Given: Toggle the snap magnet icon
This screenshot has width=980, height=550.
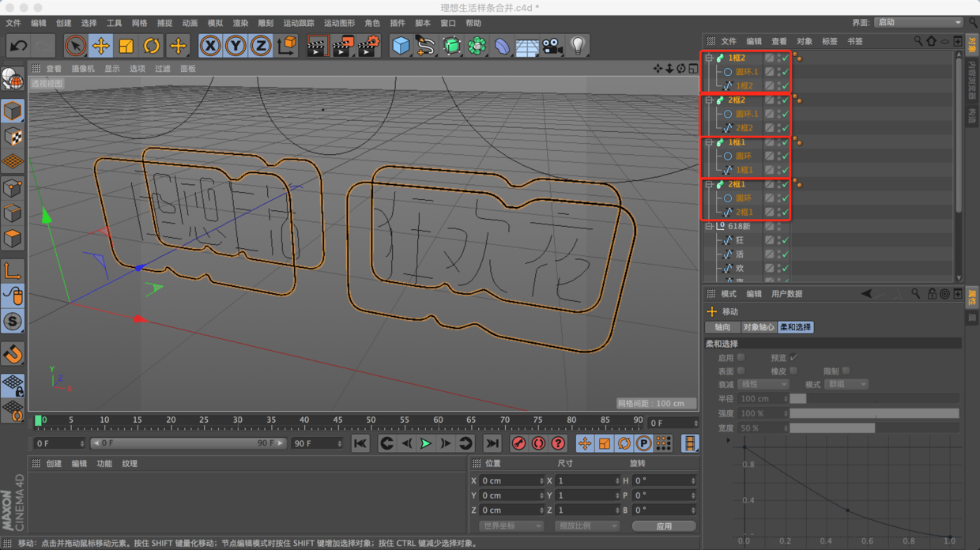Looking at the screenshot, I should click(x=13, y=353).
